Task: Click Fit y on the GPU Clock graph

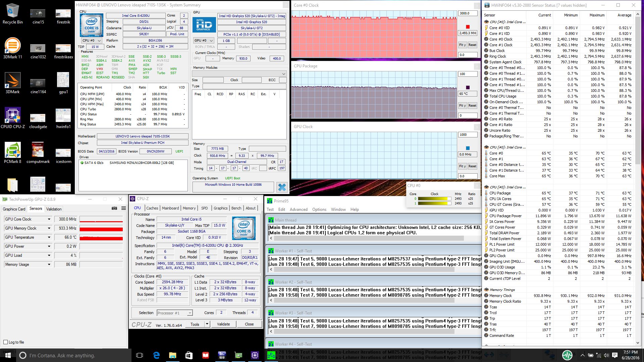Action: tap(463, 166)
